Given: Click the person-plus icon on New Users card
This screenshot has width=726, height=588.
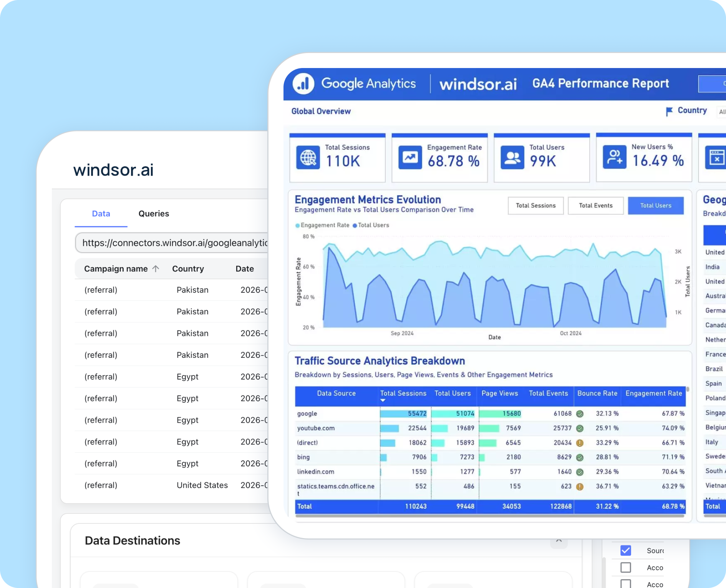Looking at the screenshot, I should click(614, 157).
